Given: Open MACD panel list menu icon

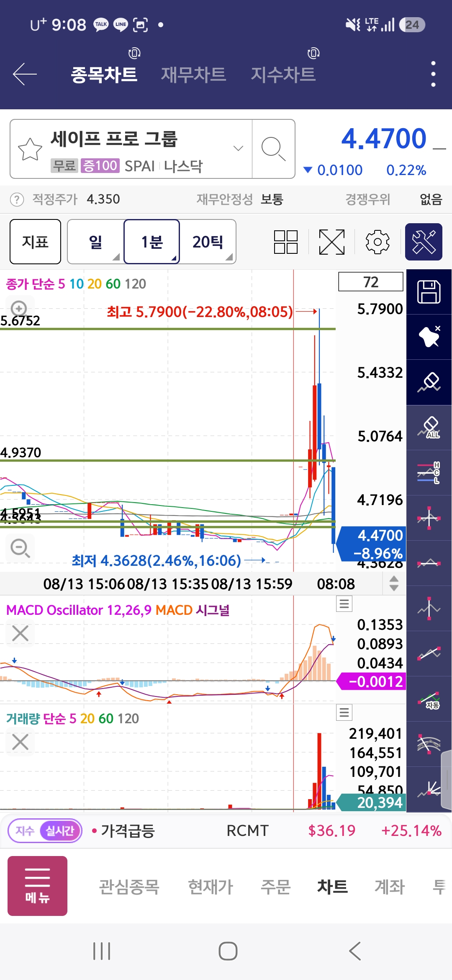Looking at the screenshot, I should 344,603.
